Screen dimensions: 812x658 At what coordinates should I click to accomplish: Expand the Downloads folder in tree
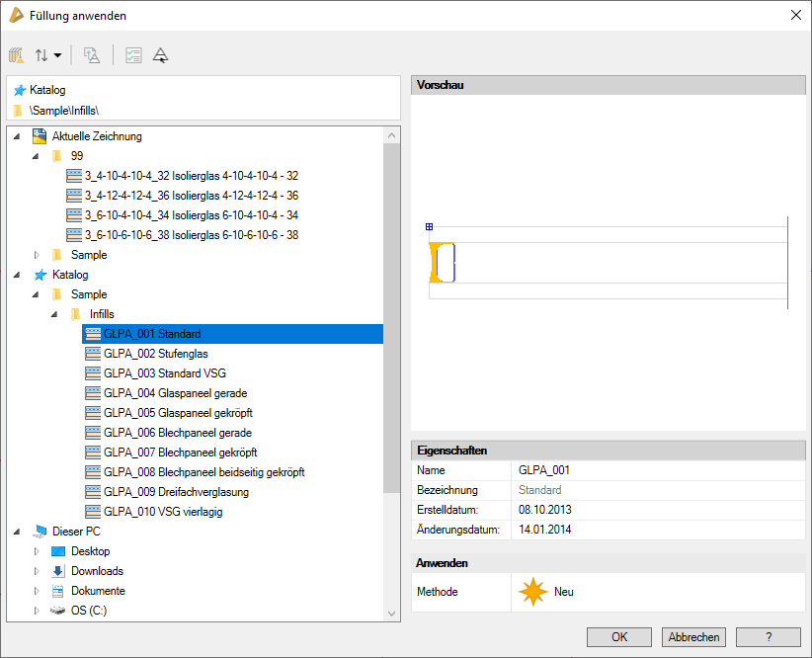(37, 571)
